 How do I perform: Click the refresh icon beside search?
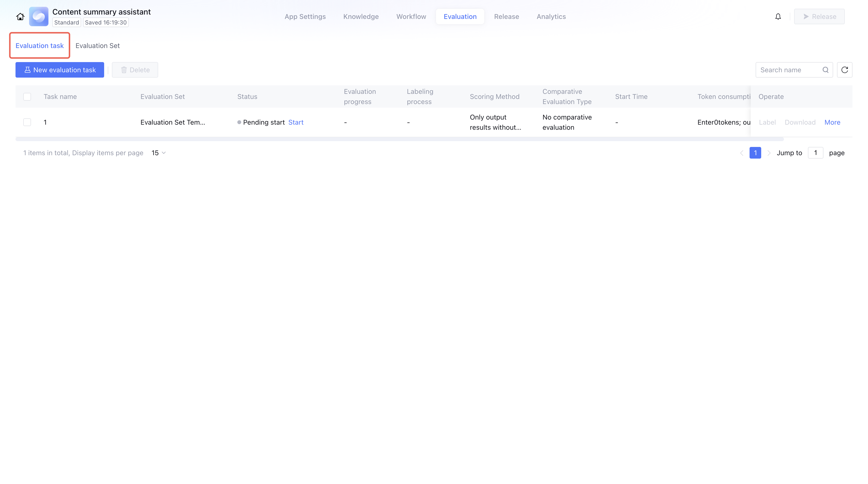click(845, 70)
